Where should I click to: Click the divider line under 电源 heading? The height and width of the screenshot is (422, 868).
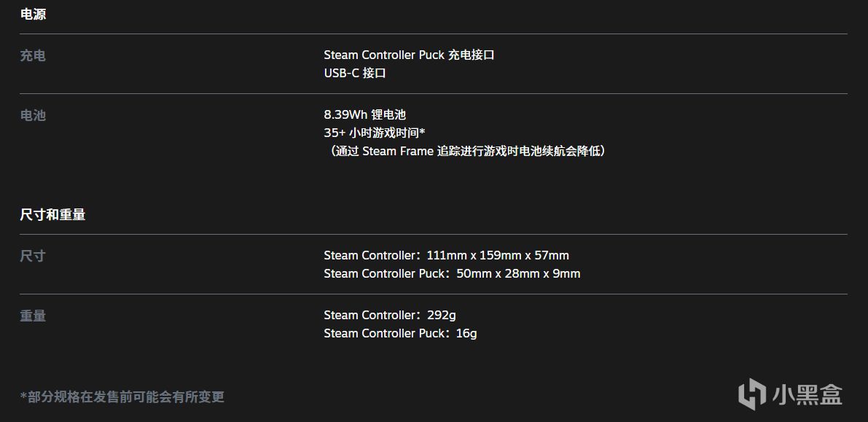click(x=433, y=34)
